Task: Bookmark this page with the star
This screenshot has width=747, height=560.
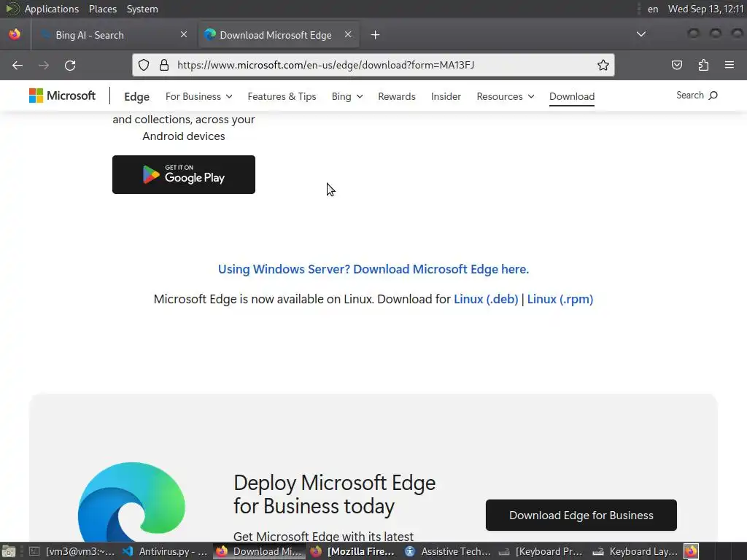Action: click(x=603, y=65)
